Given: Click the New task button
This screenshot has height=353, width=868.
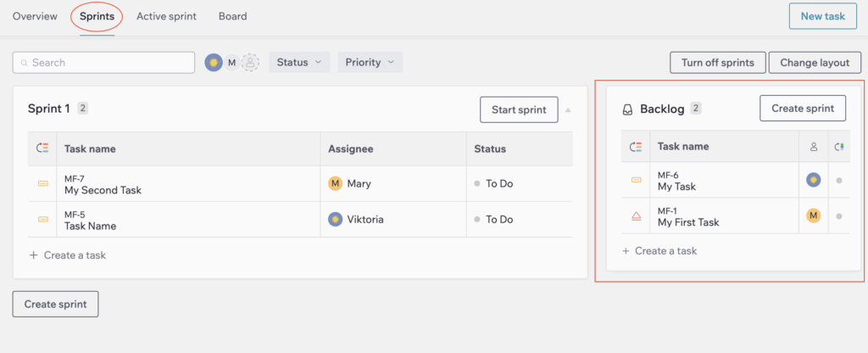Looking at the screenshot, I should click(822, 16).
